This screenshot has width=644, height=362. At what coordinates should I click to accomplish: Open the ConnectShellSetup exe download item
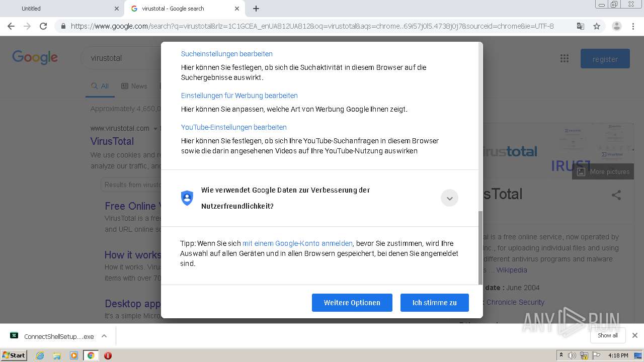(x=52, y=336)
